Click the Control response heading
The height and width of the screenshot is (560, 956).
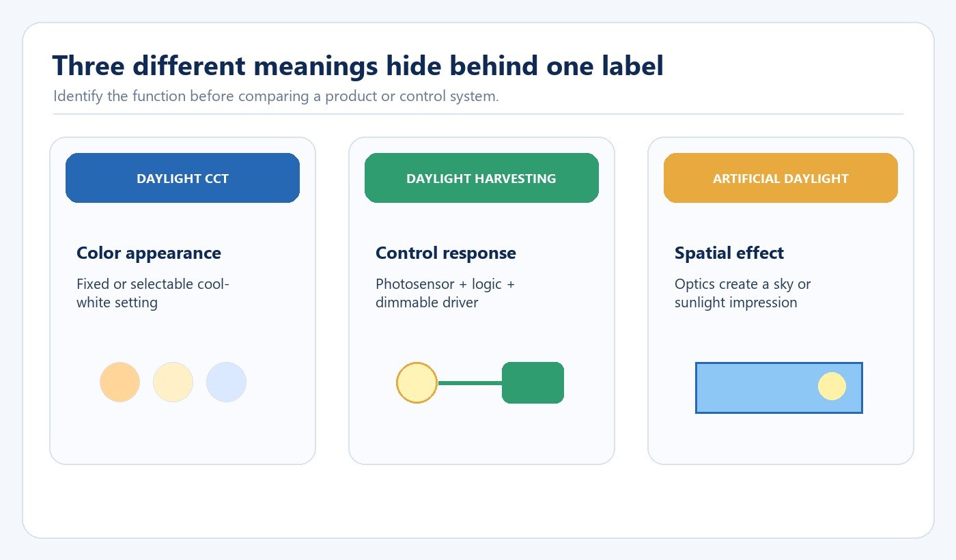[446, 253]
